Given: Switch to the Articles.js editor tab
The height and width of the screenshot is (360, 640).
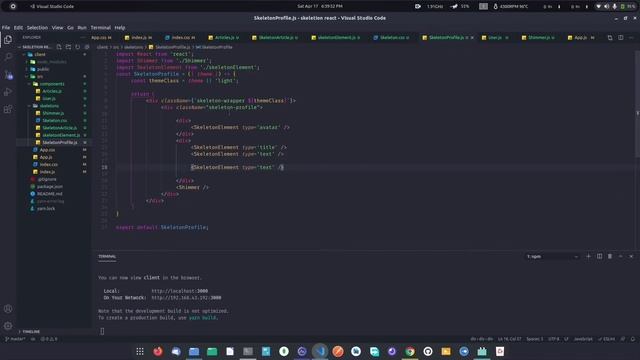Looking at the screenshot, I should 224,38.
